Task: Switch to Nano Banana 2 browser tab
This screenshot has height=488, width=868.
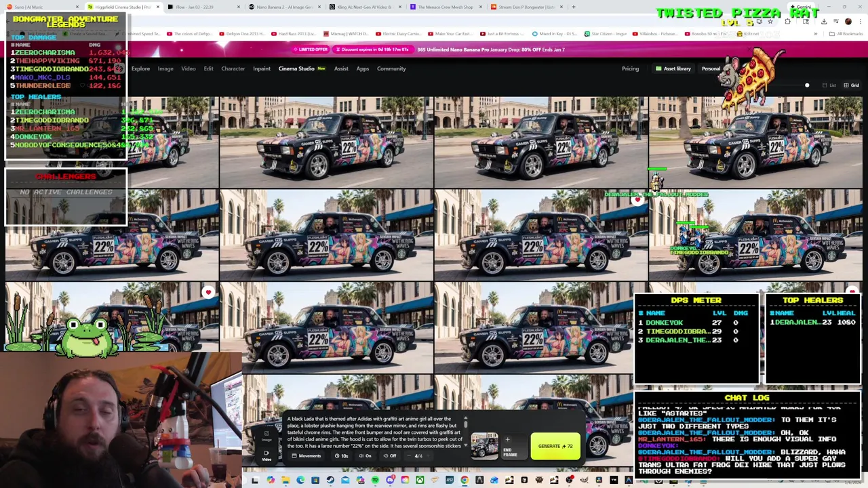Action: pos(284,7)
